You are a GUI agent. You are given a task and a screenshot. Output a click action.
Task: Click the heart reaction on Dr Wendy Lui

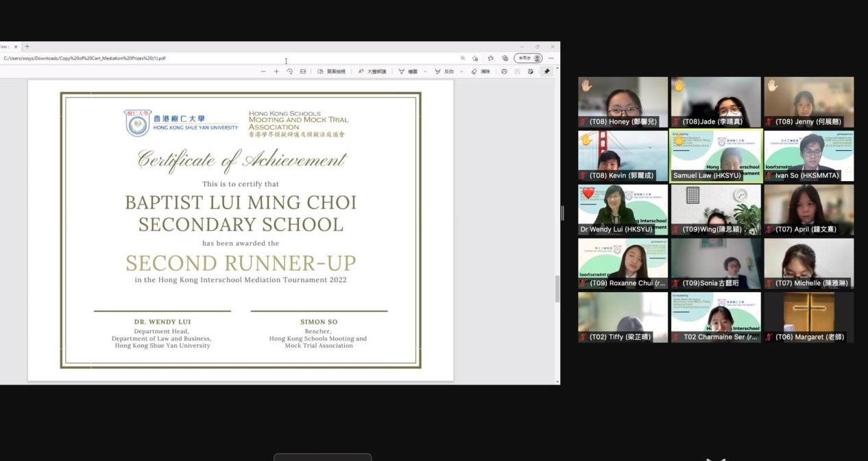(588, 193)
